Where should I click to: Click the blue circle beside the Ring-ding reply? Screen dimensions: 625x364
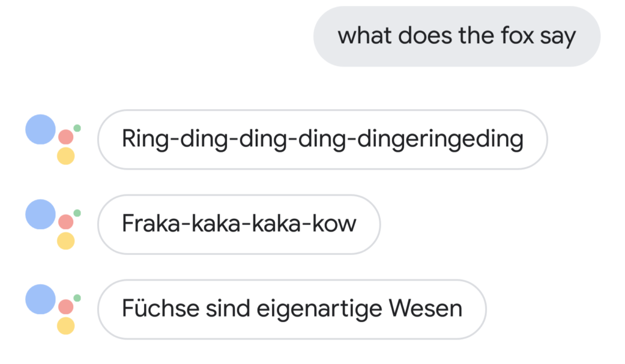pos(40,129)
